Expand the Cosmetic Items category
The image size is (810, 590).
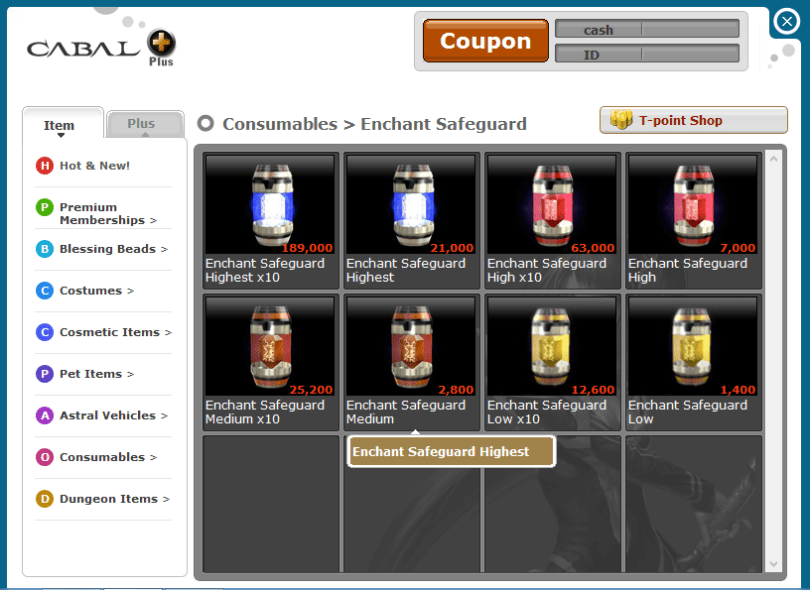(x=103, y=332)
